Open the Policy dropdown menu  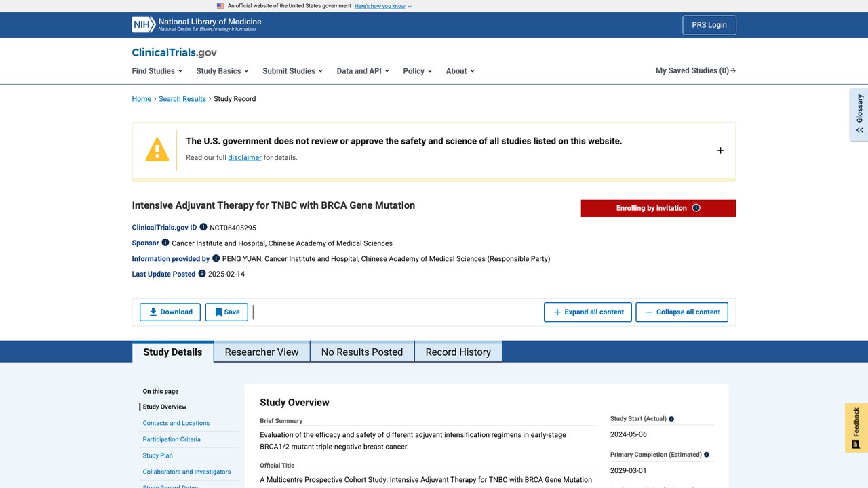pyautogui.click(x=417, y=70)
